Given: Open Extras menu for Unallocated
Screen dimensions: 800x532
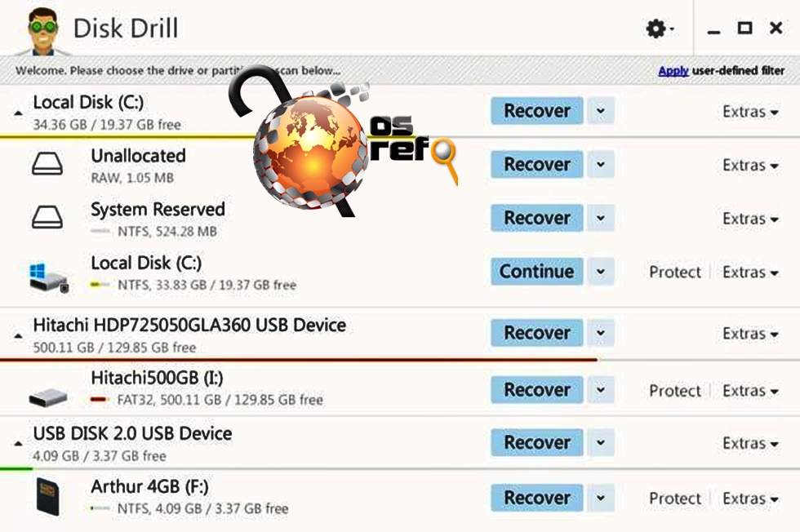Looking at the screenshot, I should pos(750,165).
